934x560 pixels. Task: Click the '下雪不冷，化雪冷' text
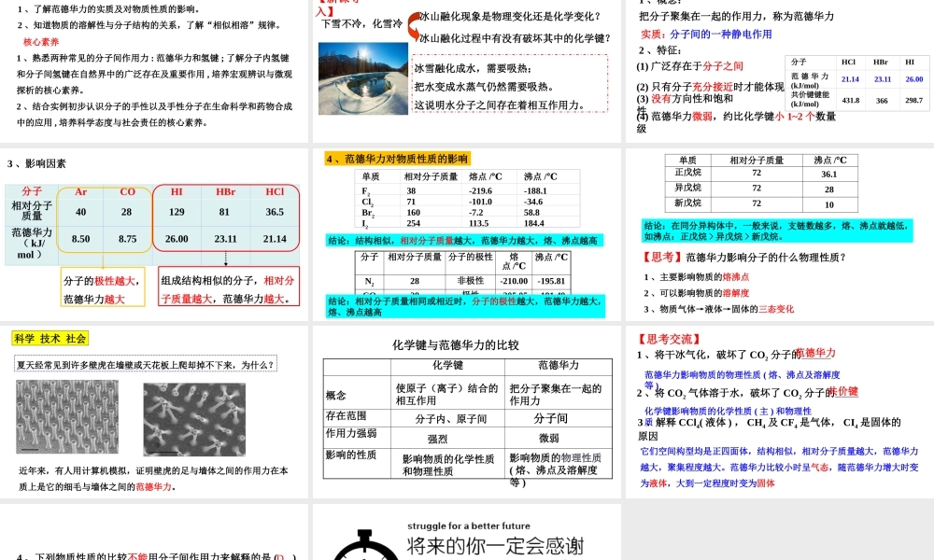(x=361, y=24)
